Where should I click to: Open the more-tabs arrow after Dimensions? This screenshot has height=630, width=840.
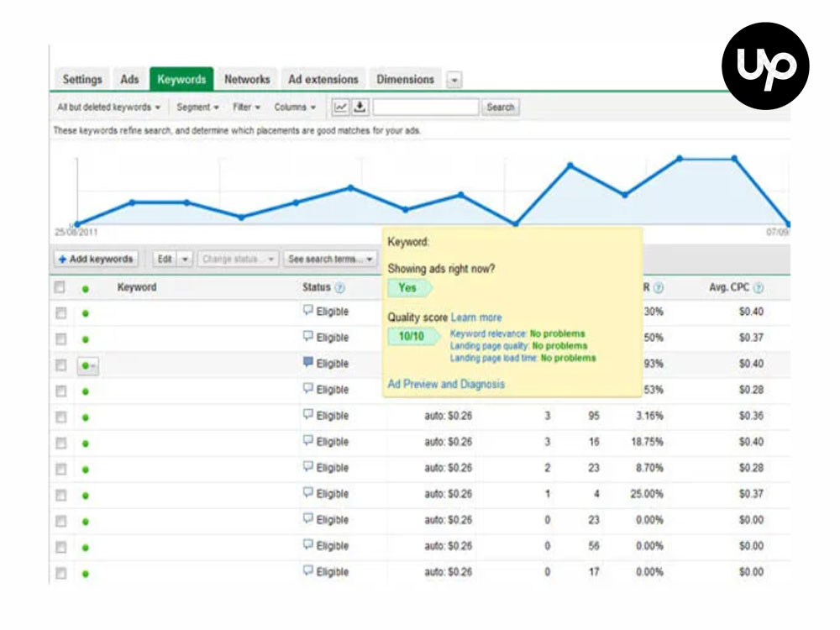pos(454,81)
